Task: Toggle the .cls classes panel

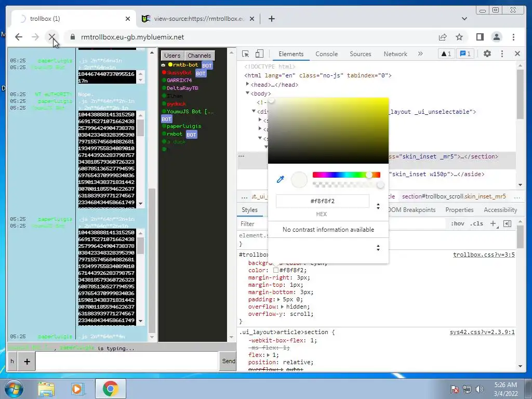Action: coord(477,223)
